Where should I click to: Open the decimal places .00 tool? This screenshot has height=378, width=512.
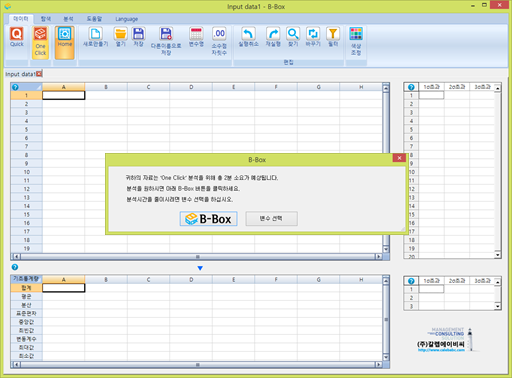pos(219,41)
